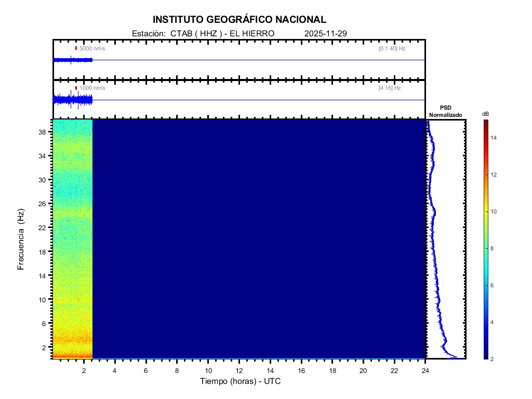This screenshot has width=532, height=399.
Task: Click the Tiempo (horas) - UTC axis label
Action: [241, 381]
